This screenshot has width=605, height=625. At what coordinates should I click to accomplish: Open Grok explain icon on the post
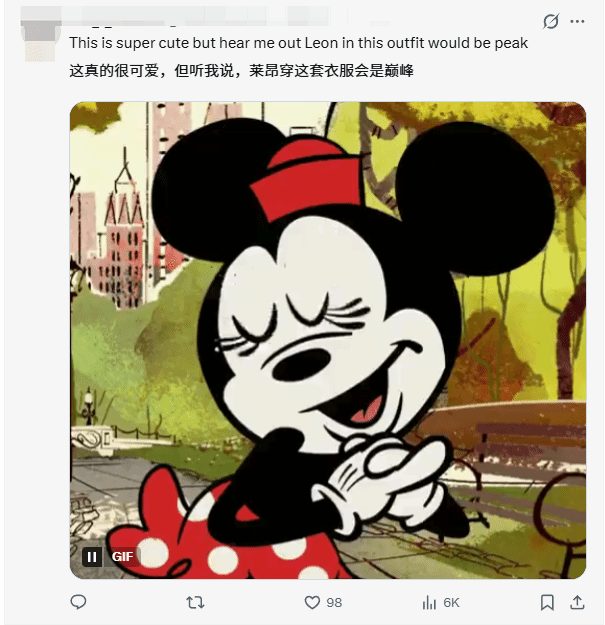[x=550, y=21]
